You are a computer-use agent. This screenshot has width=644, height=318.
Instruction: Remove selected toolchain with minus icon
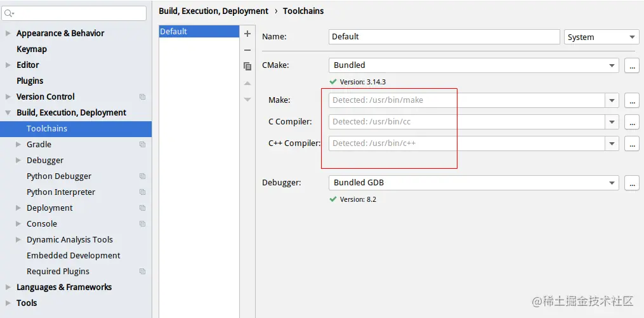(247, 50)
